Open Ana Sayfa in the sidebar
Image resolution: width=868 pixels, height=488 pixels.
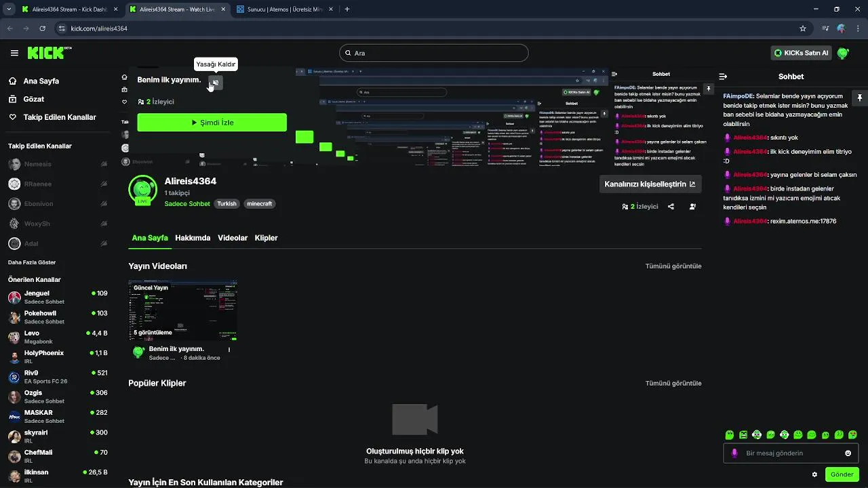tap(34, 81)
